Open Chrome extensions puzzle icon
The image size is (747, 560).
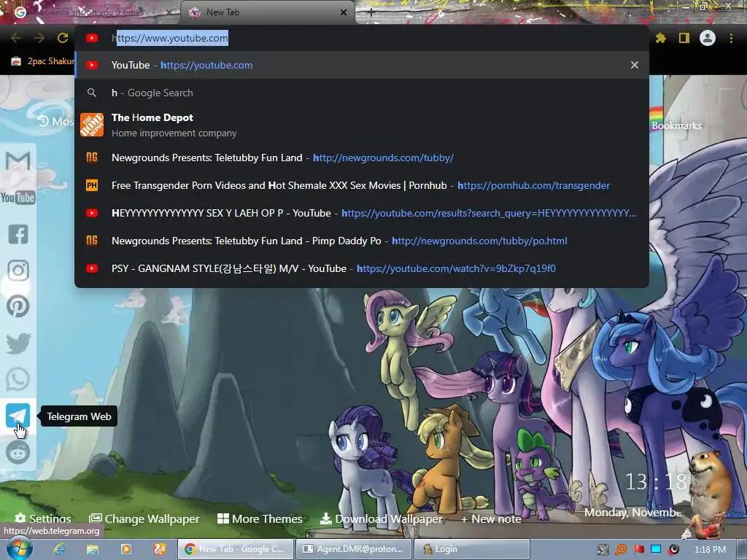tap(660, 38)
